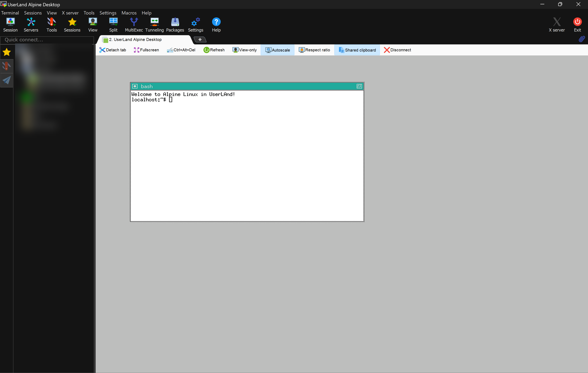
Task: Activate the MultiExec toolbar icon
Action: click(x=134, y=25)
